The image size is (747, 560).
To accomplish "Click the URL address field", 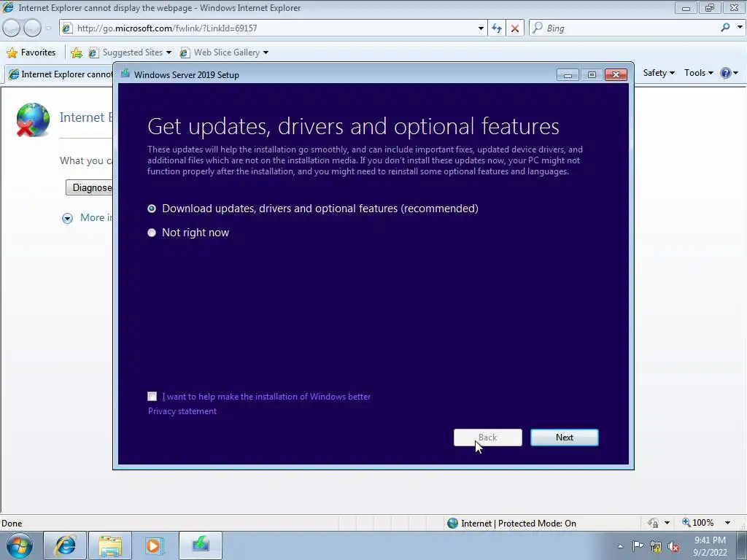I will click(x=274, y=28).
